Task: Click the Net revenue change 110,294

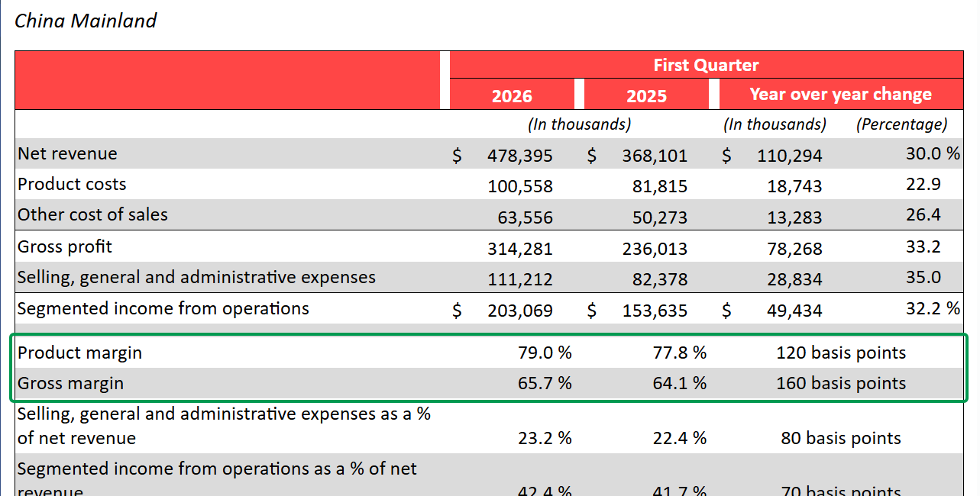Action: click(790, 156)
